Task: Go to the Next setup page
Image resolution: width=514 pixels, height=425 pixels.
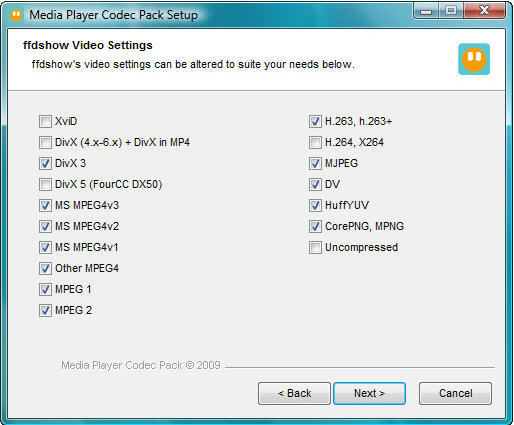Action: click(x=369, y=393)
